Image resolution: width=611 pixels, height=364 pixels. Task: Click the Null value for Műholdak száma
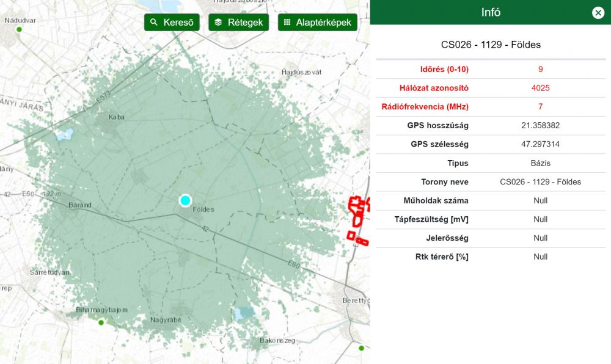coord(541,200)
